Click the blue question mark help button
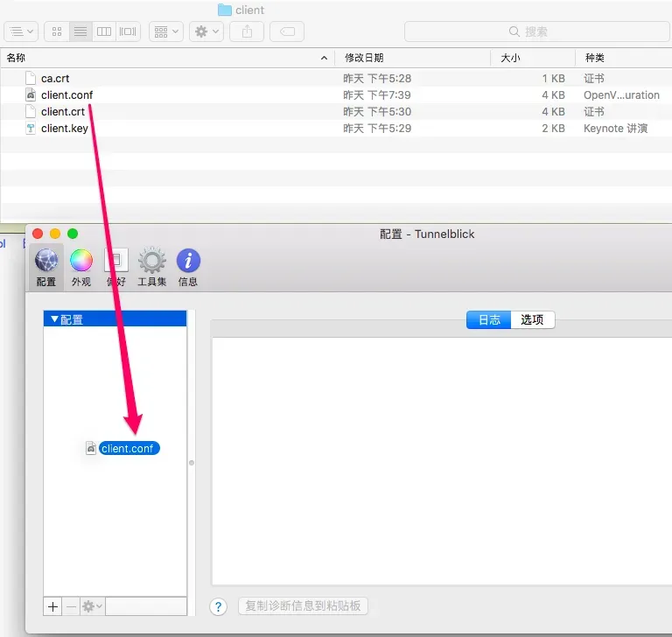This screenshot has width=672, height=637. pyautogui.click(x=220, y=606)
